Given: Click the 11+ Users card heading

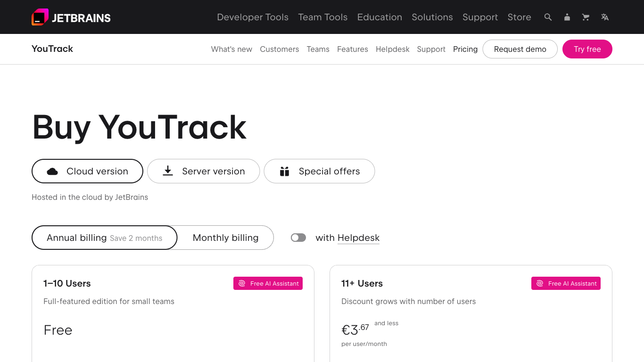Looking at the screenshot, I should point(362,283).
